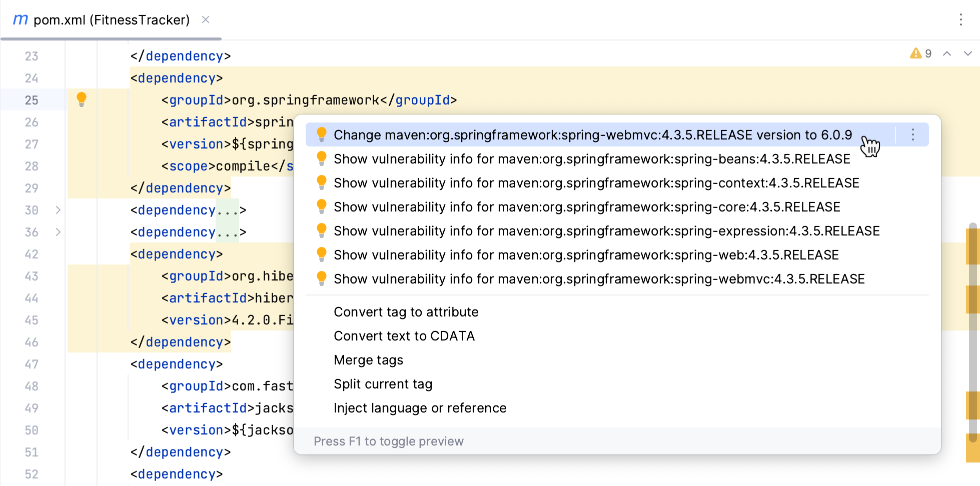Show vulnerability info for spring-core 4.3.5.RELEASE
This screenshot has width=980, height=486.
(587, 207)
